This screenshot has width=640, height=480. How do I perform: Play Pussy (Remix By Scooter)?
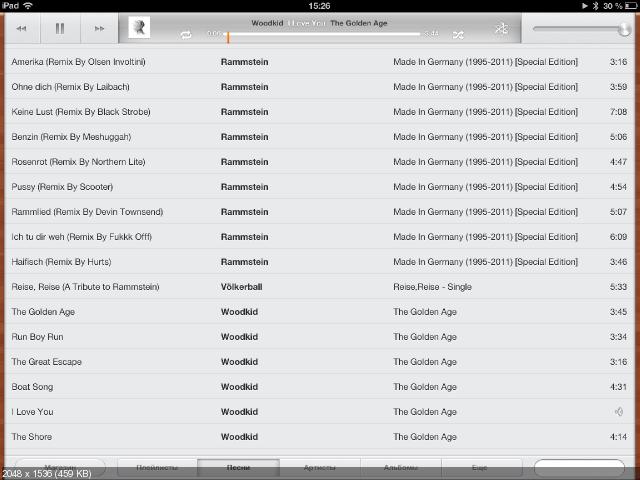(62, 187)
